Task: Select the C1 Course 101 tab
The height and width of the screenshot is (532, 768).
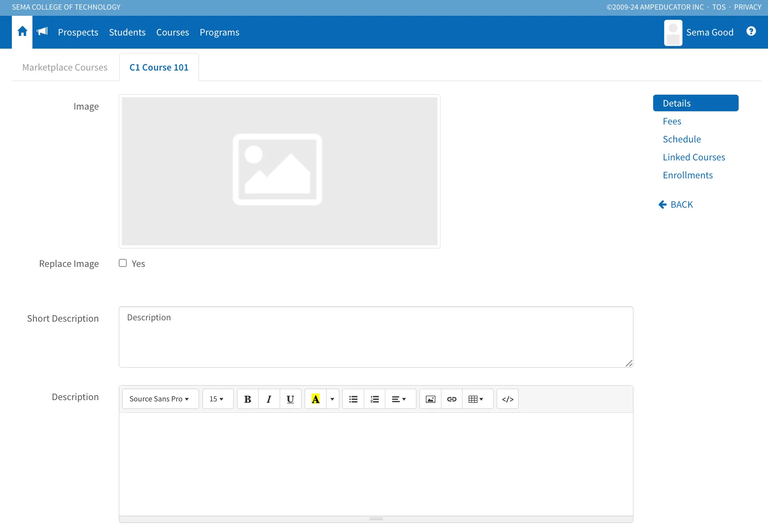Action: coord(159,67)
